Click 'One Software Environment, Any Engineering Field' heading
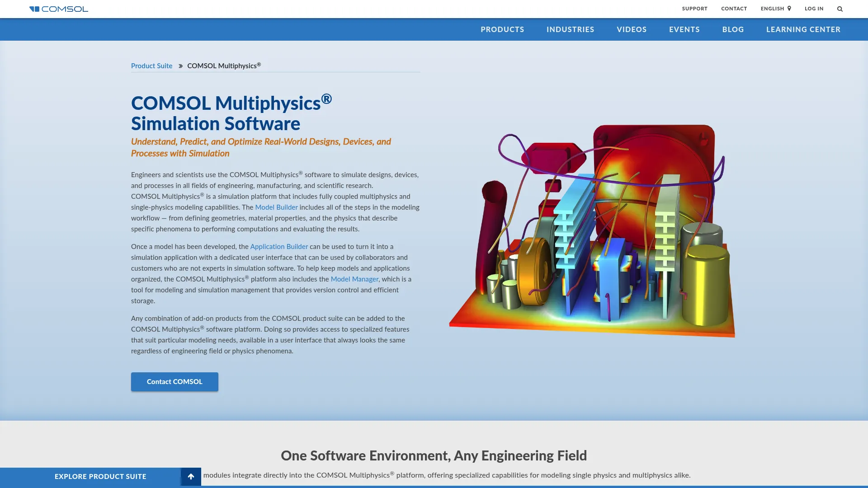Screen dimensions: 868x488 click(434, 455)
